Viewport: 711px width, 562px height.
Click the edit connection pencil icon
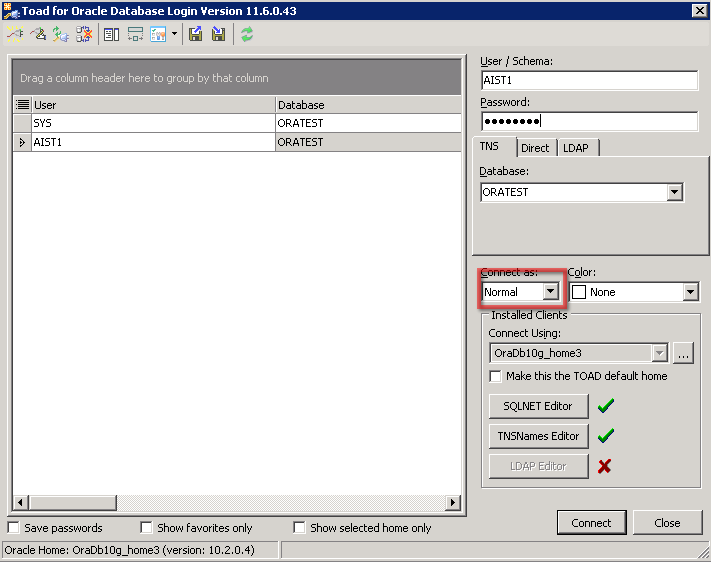tap(38, 34)
